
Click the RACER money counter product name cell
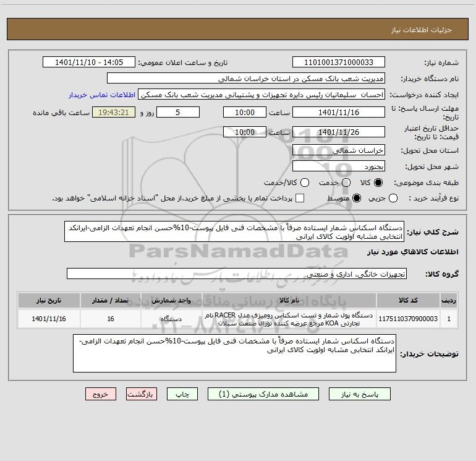tap(289, 319)
